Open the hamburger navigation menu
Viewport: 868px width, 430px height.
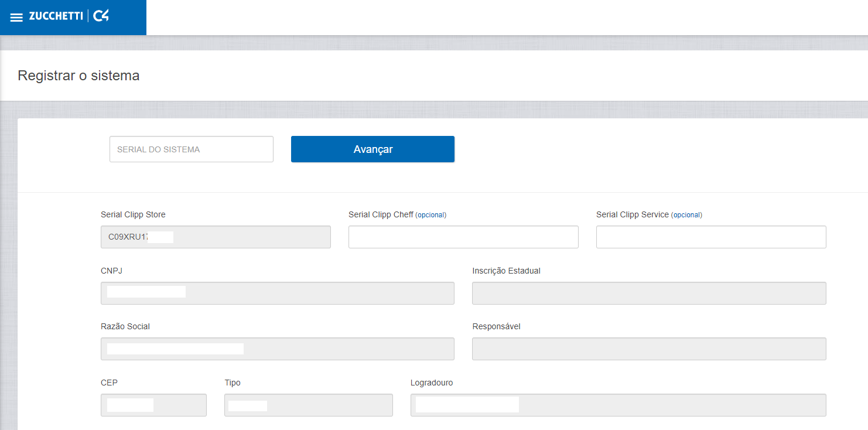(16, 18)
